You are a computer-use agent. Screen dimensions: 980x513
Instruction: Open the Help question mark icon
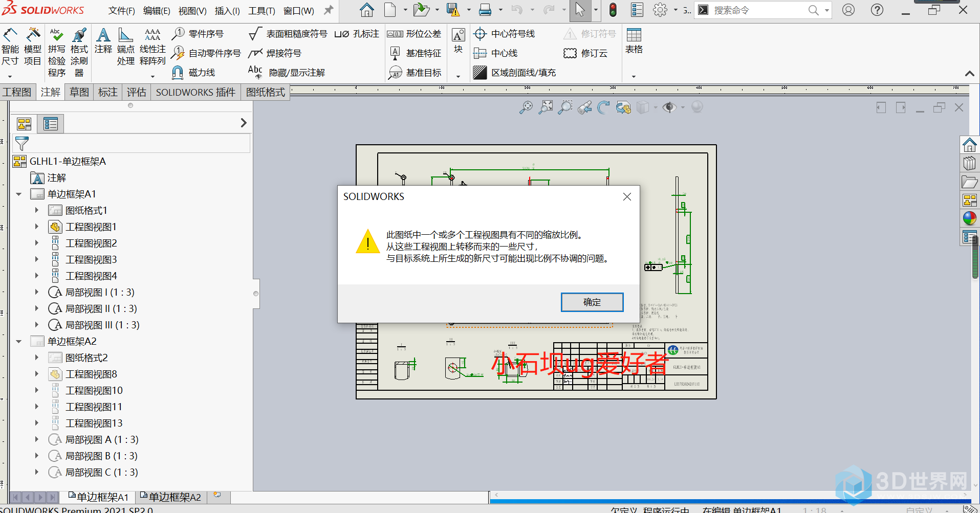tap(877, 10)
